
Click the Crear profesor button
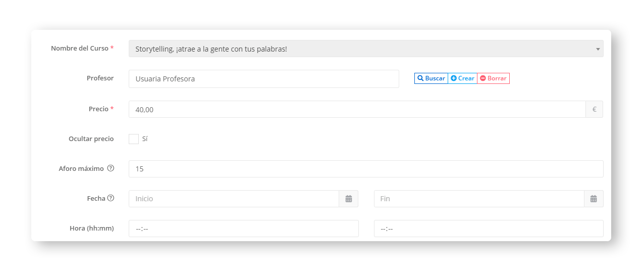tap(462, 78)
